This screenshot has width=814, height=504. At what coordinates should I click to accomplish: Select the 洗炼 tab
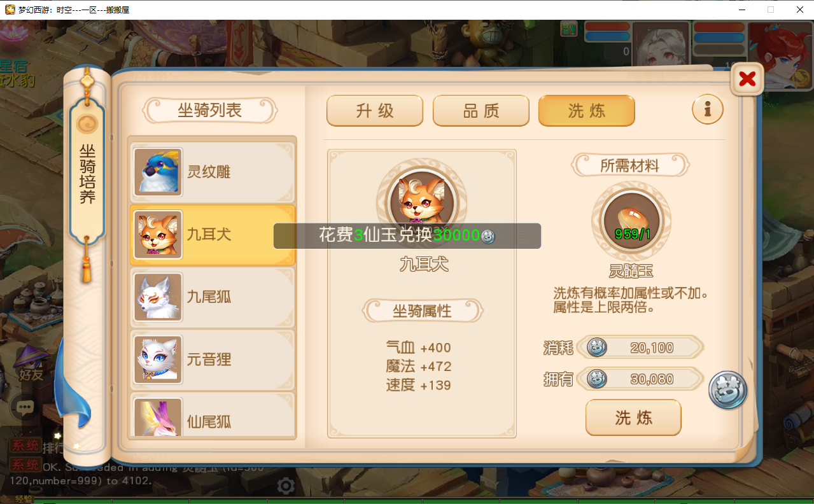(587, 111)
